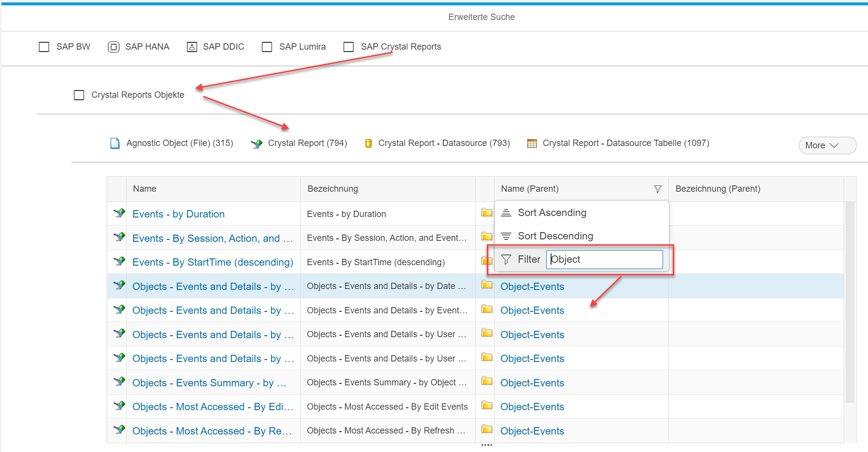Choose Sort Descending from column menu
The height and width of the screenshot is (452, 868).
(x=555, y=236)
